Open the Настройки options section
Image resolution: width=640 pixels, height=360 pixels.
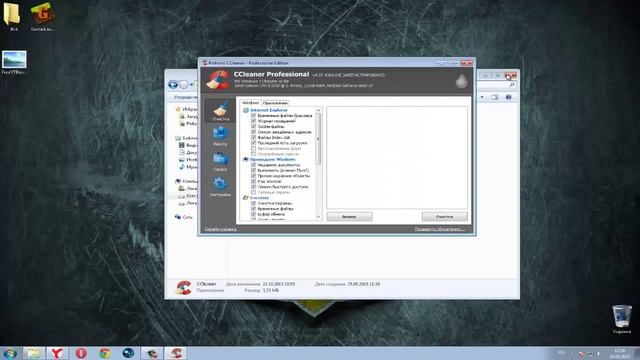[x=220, y=187]
